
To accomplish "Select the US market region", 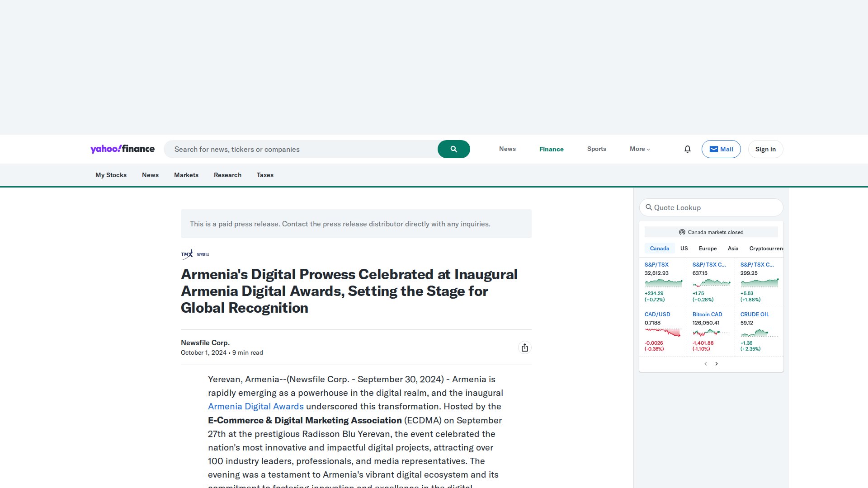I will pyautogui.click(x=684, y=248).
